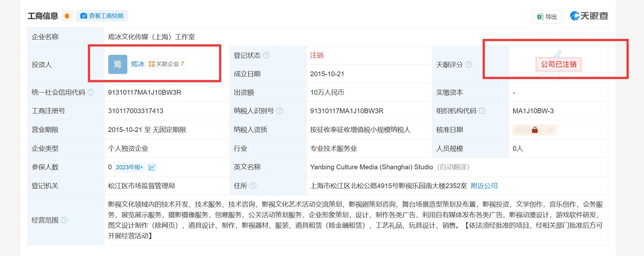Click address 上海市松江区北松公路4915号影视乐园南大楼2352室
The width and height of the screenshot is (644, 256).
389,186
